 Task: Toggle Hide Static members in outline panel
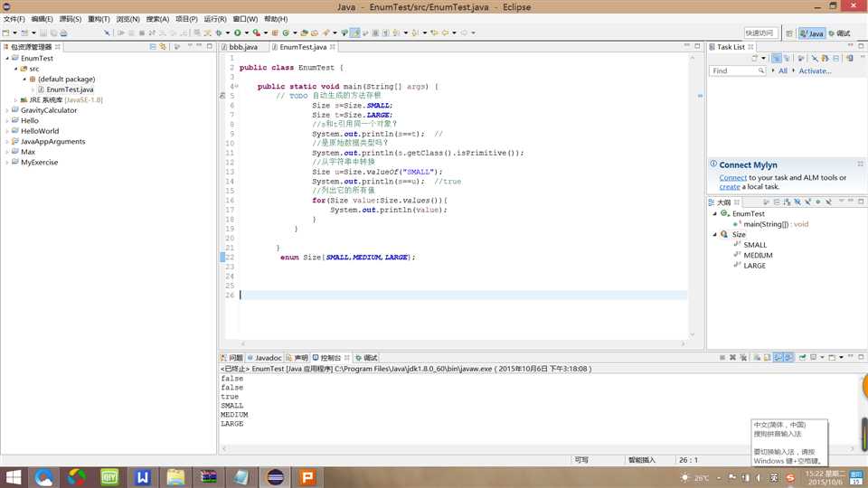pyautogui.click(x=807, y=202)
